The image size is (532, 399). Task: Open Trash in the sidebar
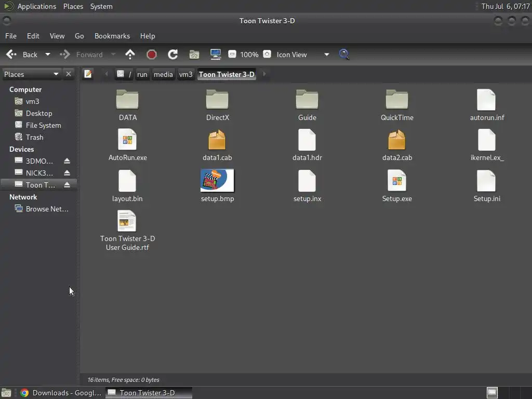tap(38, 137)
